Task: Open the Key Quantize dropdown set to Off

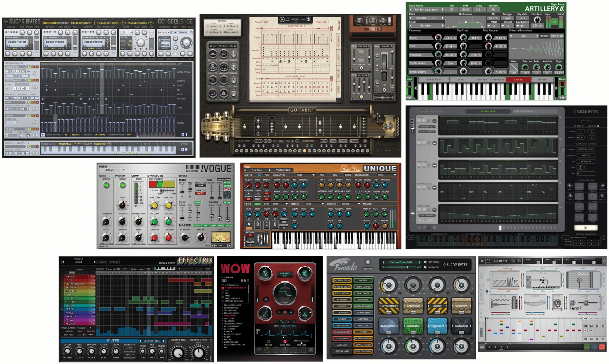Action: pos(522,26)
